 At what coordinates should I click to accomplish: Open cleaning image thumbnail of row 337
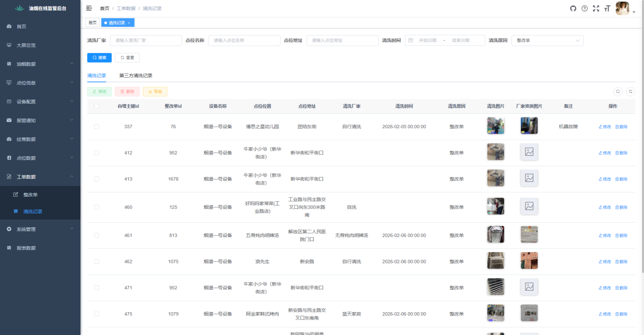[496, 126]
